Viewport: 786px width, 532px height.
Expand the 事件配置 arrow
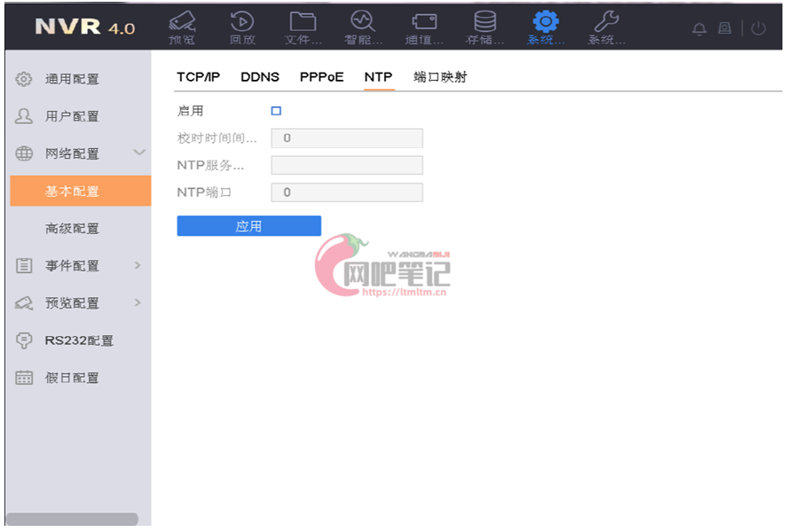coord(138,265)
